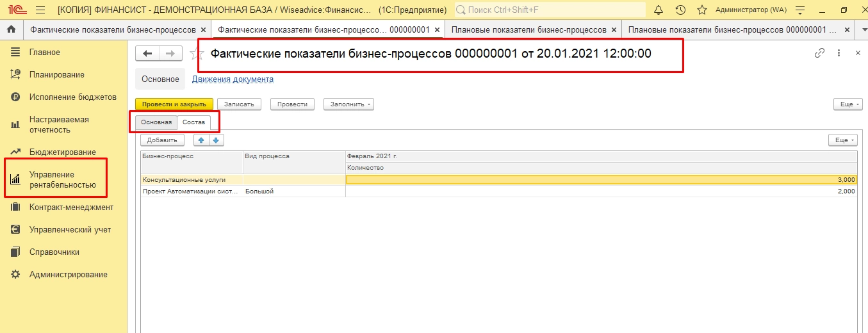
Task: Close the first Фактические показатели tab
Action: [x=203, y=30]
